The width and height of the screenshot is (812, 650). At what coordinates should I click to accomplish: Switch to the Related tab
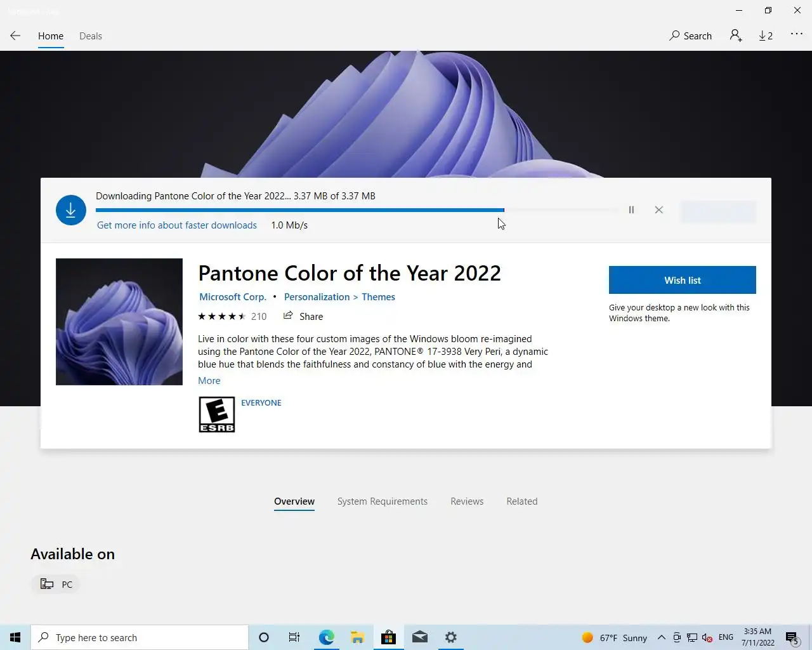click(522, 501)
